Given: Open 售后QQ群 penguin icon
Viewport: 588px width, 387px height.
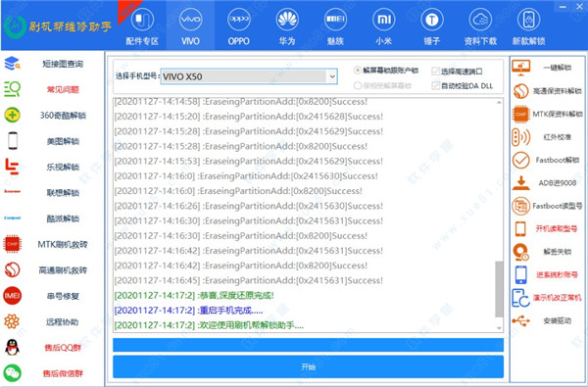Looking at the screenshot, I should [12, 347].
